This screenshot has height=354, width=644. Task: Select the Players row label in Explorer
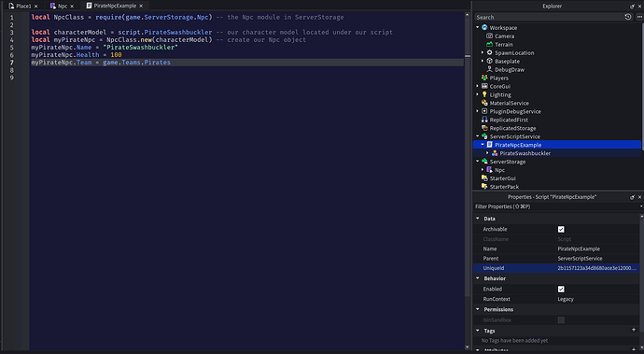click(499, 78)
